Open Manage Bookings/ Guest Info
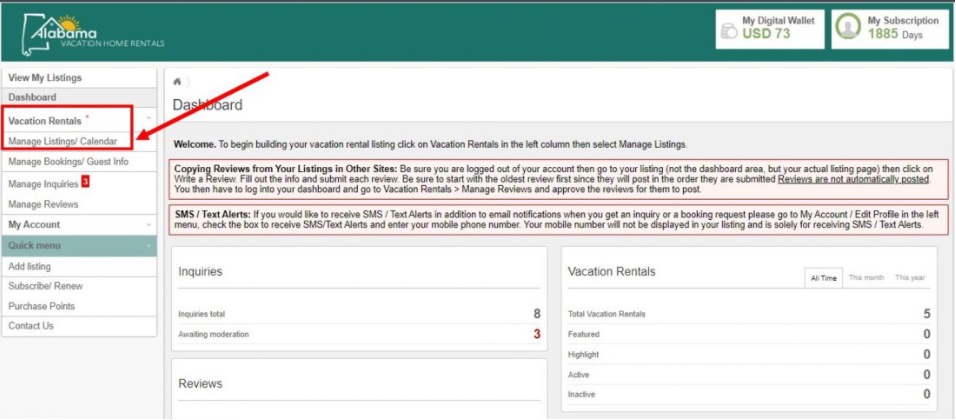 pos(68,162)
